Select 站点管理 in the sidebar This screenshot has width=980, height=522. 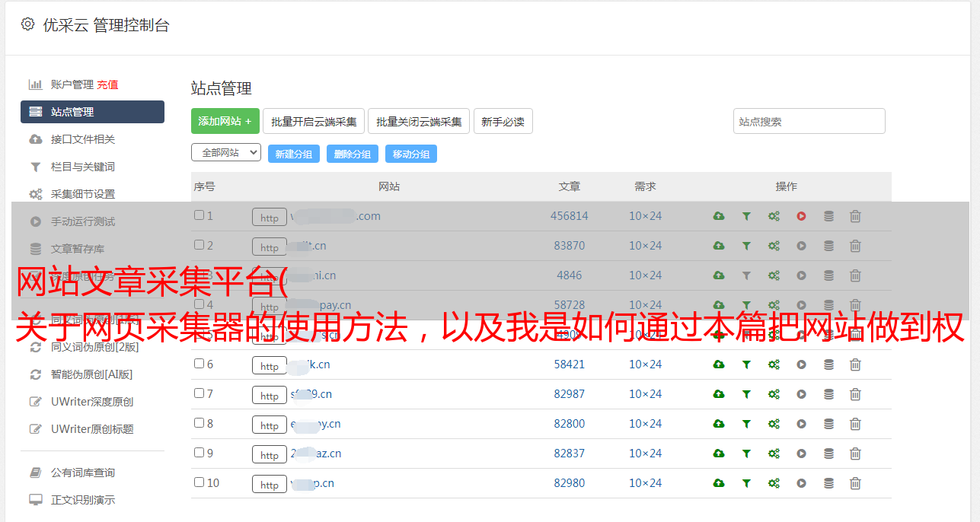[92, 112]
